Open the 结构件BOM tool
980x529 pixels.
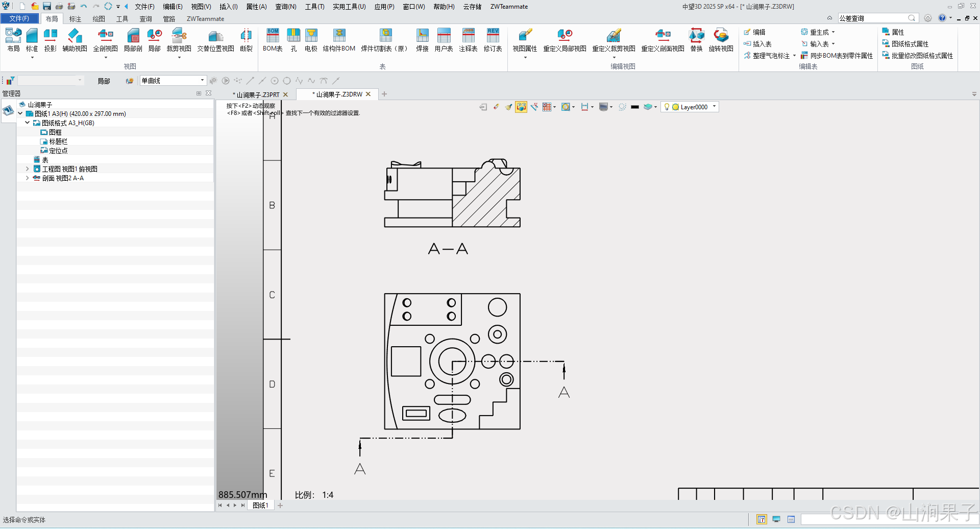point(339,40)
